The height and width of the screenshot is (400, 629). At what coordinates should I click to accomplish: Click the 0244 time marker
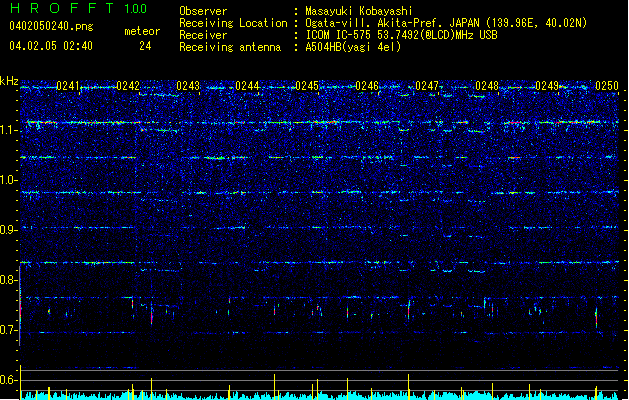click(x=248, y=86)
